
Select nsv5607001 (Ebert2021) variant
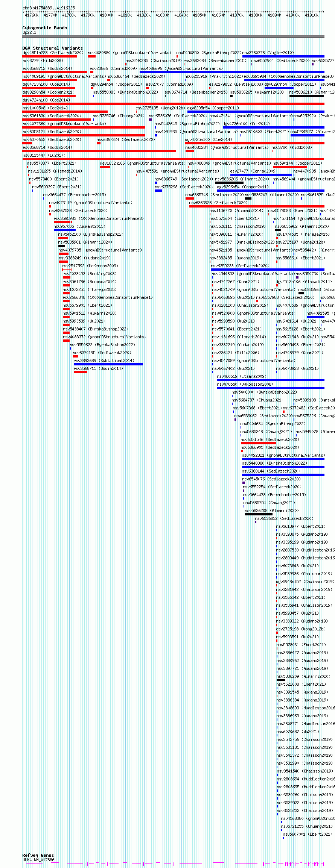pos(308,834)
